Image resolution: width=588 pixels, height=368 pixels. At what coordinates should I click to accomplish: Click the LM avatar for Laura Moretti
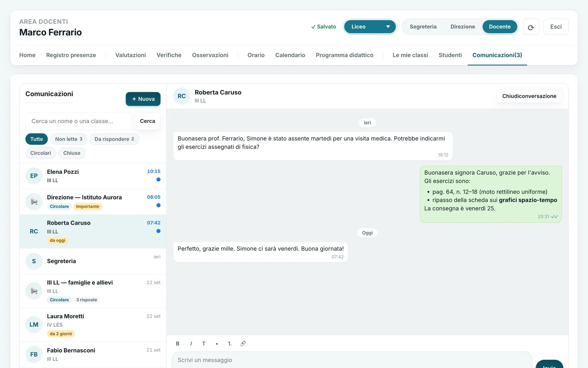click(34, 325)
